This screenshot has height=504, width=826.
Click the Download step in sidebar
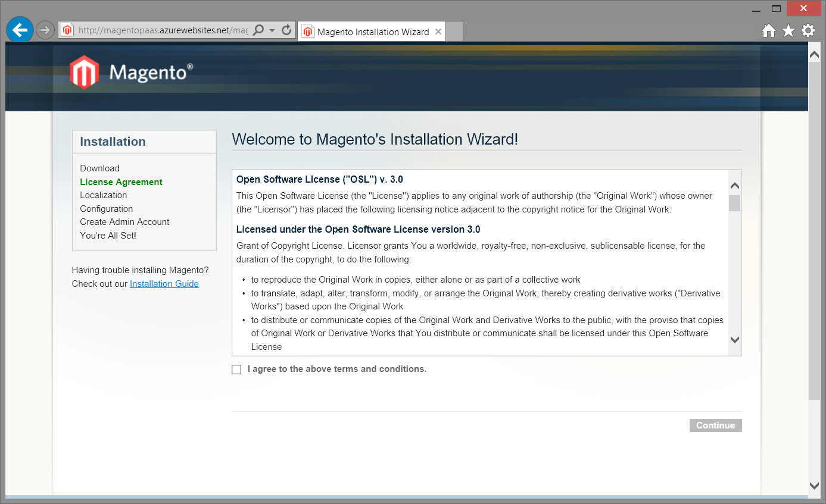click(x=100, y=168)
